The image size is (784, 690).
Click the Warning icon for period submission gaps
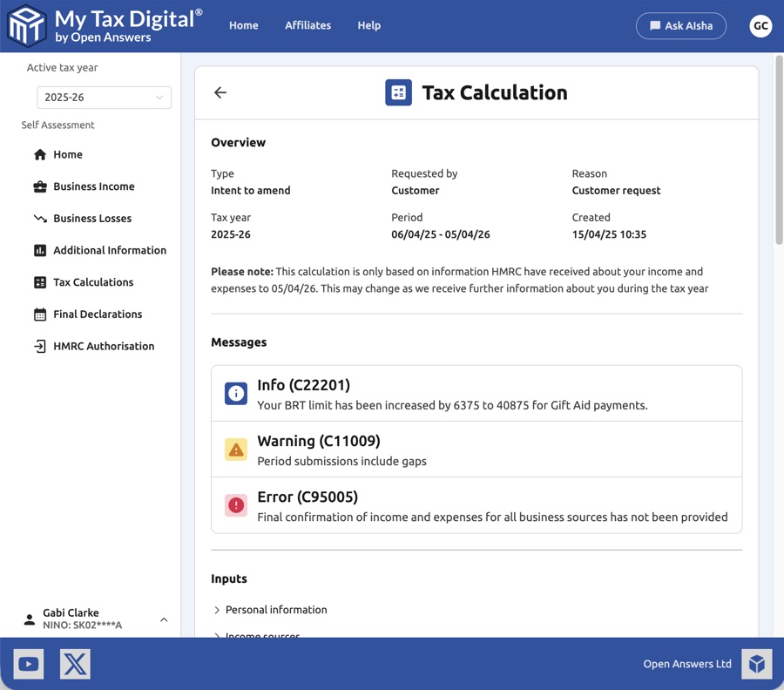235,449
